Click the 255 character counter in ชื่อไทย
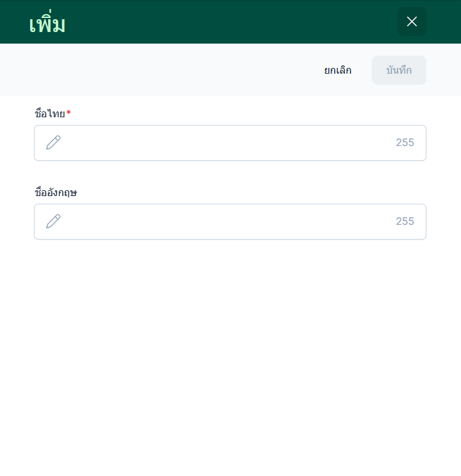 405,143
